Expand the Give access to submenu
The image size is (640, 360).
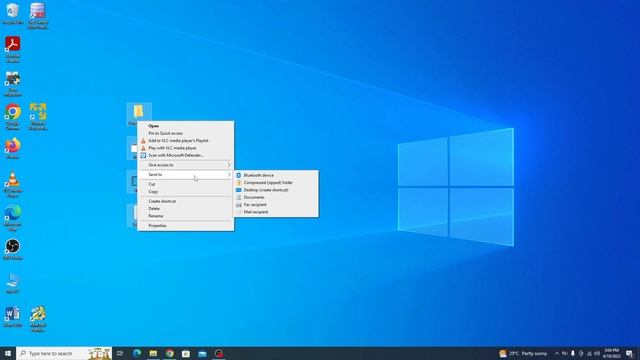pos(186,165)
